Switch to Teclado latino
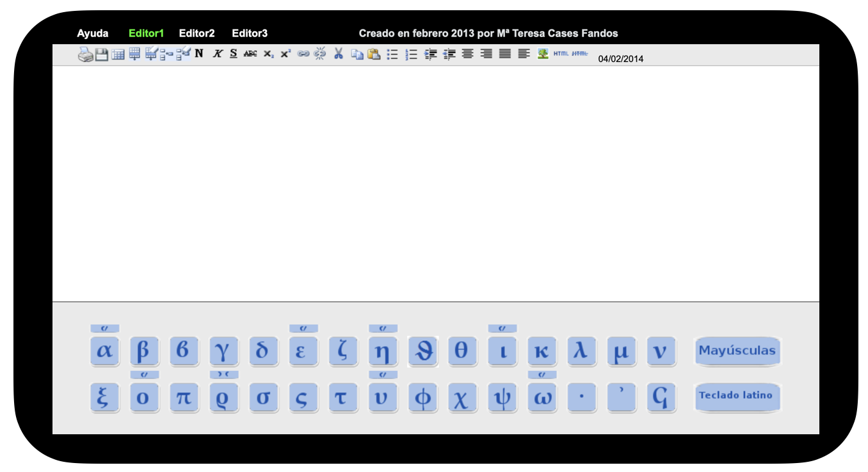This screenshot has width=868, height=472. pyautogui.click(x=737, y=396)
